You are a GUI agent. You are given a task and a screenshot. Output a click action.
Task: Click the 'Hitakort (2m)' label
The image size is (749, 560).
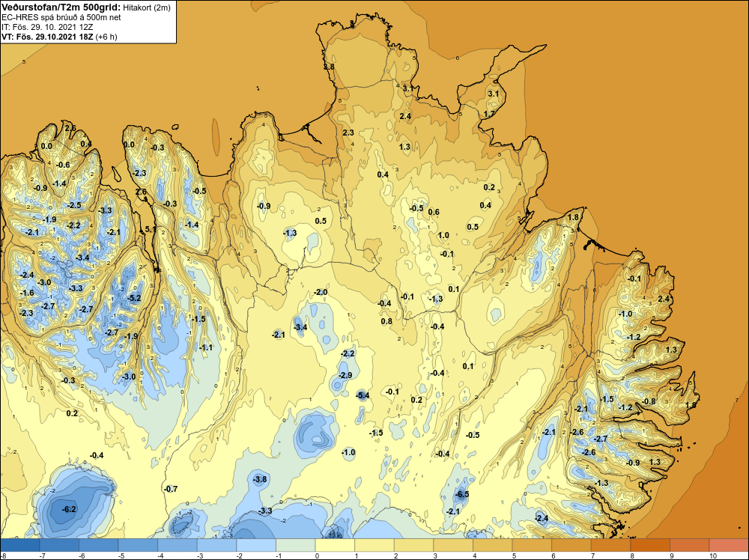tap(146, 7)
